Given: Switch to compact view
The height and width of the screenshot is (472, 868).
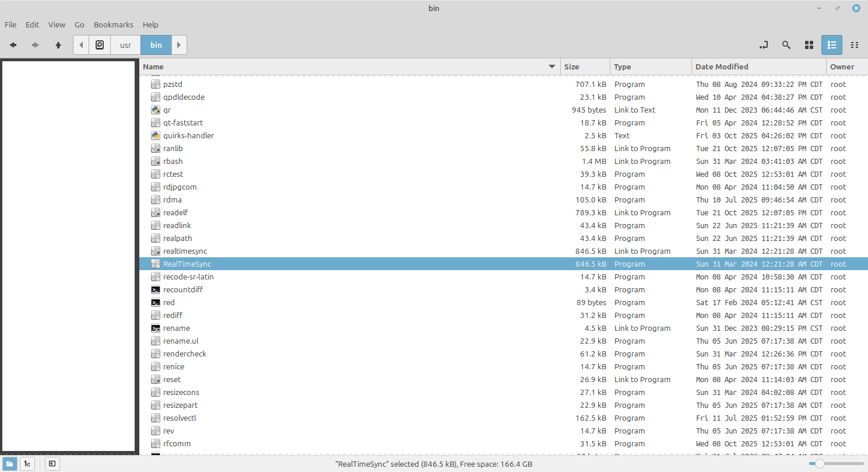Looking at the screenshot, I should 855,45.
